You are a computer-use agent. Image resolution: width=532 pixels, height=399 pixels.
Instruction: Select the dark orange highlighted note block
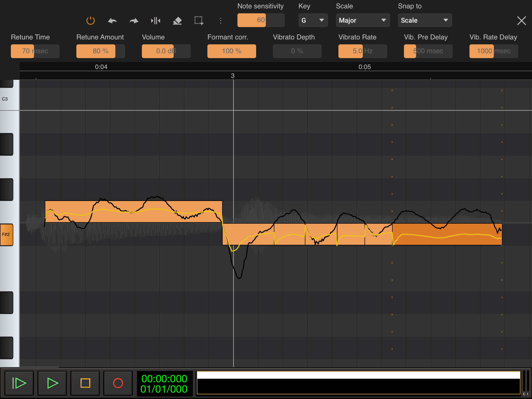pyautogui.click(x=447, y=234)
